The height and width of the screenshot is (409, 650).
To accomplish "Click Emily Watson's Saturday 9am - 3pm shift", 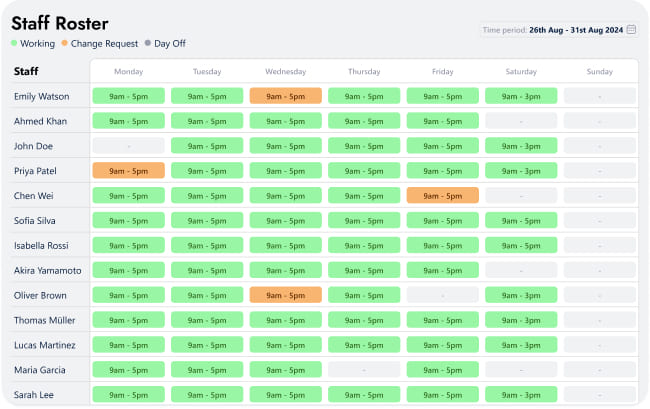I will pos(521,96).
